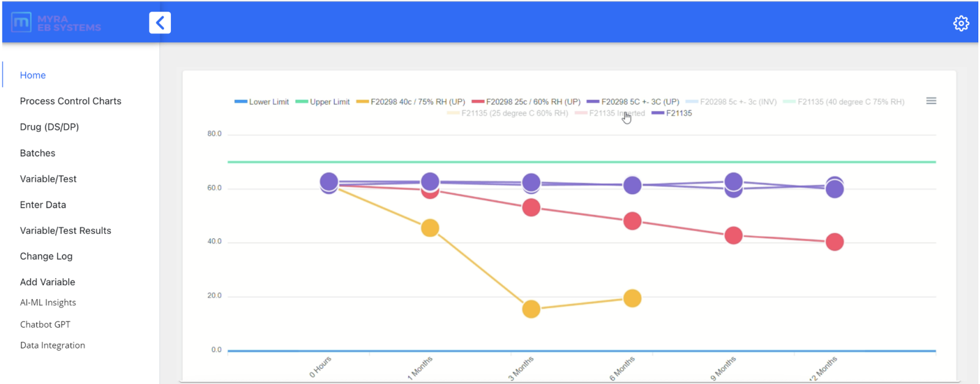Hide F20298 5C +- 3C (UP) series
The width and height of the screenshot is (980, 384).
(633, 102)
